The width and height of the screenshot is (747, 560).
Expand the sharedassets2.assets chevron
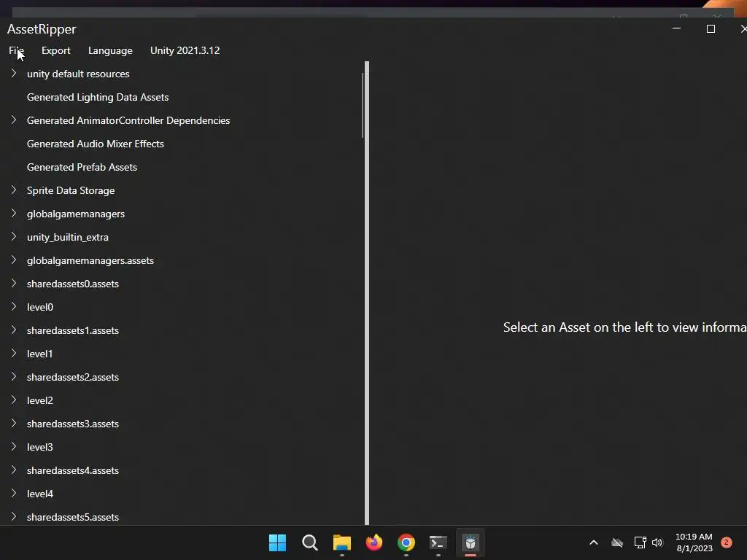[14, 377]
